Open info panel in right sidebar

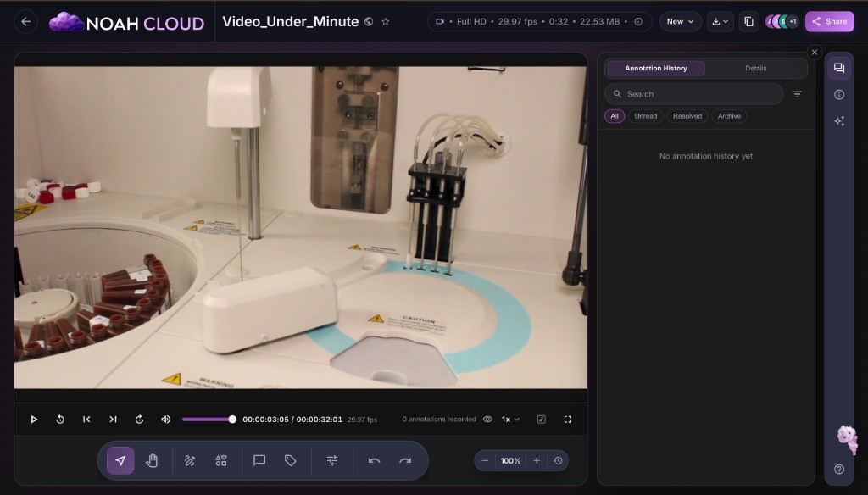point(839,95)
